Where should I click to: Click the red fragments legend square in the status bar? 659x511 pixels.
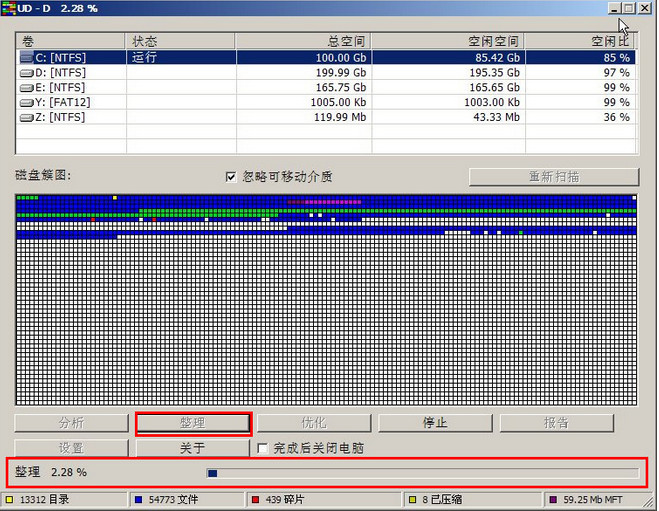point(255,499)
